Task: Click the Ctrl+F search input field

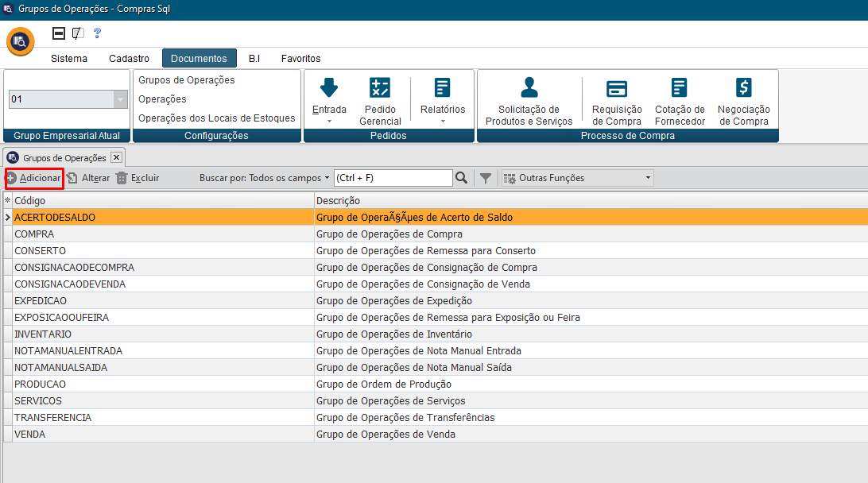Action: click(x=393, y=178)
